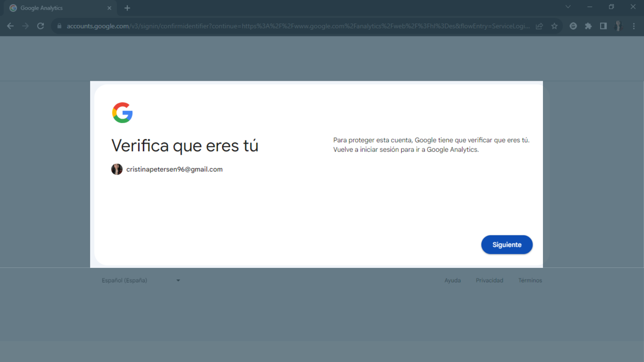644x362 pixels.
Task: Go back to previous page
Action: click(10, 26)
